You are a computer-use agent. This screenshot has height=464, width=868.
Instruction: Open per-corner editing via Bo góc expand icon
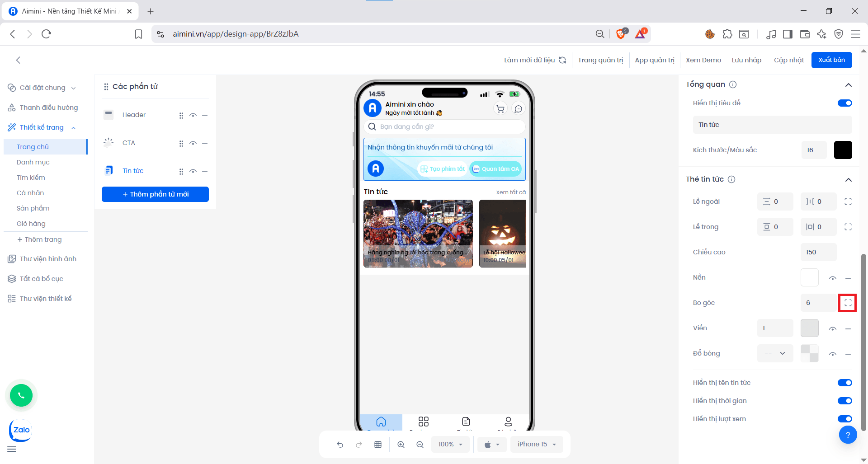point(848,303)
